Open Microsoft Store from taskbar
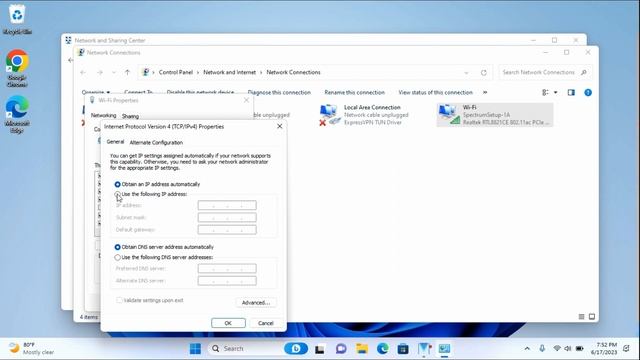This screenshot has width=640, height=360. (403, 349)
